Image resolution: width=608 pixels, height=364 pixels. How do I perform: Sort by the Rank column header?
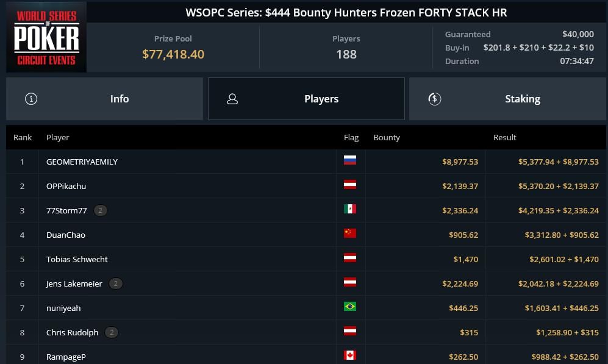[x=23, y=137]
